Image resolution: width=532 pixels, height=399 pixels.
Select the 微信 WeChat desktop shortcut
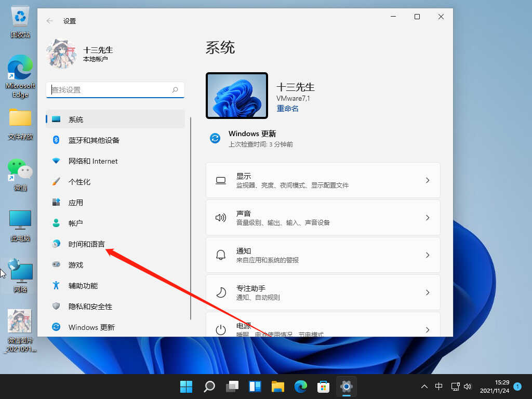[20, 175]
